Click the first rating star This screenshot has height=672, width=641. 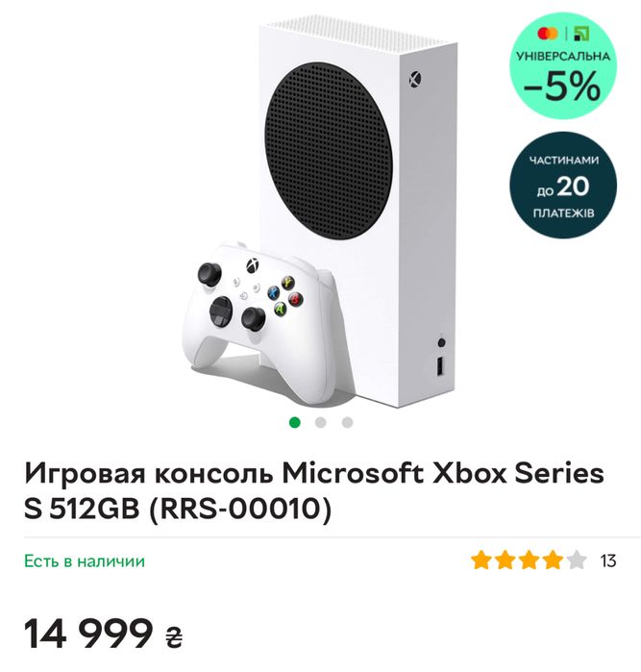481,560
